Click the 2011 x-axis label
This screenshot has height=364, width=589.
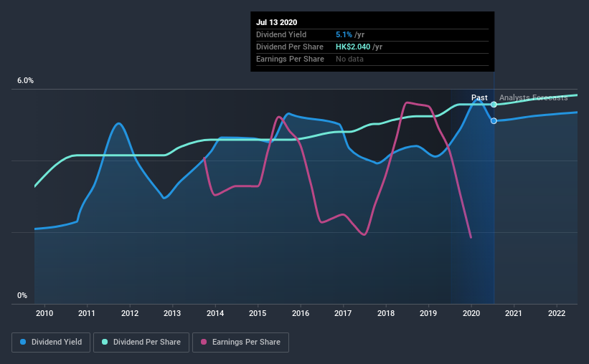87,313
